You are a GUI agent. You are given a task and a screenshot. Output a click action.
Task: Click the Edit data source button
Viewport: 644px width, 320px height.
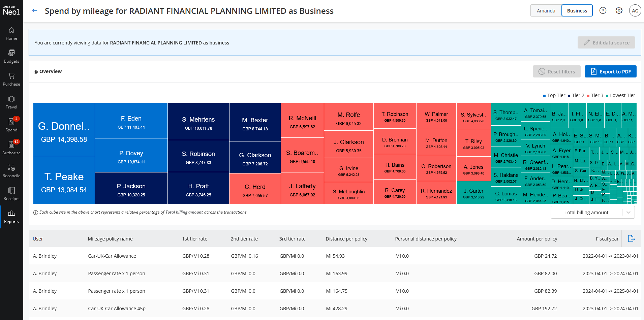[606, 42]
